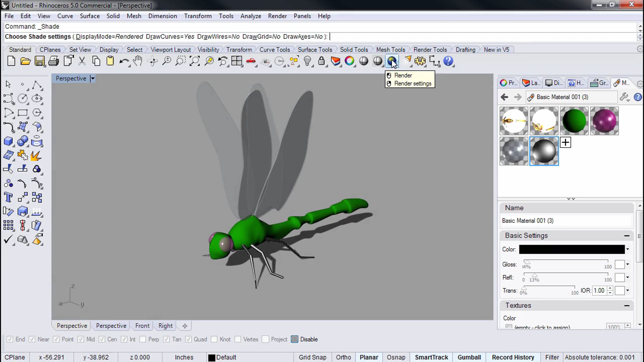Open the Edit Layers icon
Viewport: 644px width, 362px height.
pos(335,61)
